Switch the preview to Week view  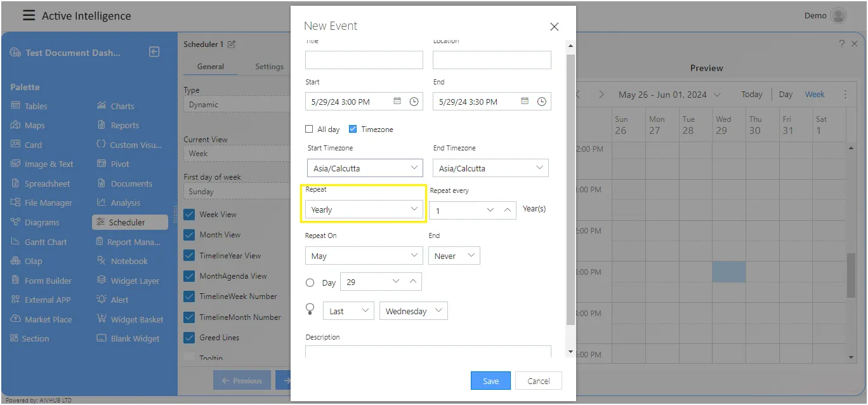pos(815,95)
